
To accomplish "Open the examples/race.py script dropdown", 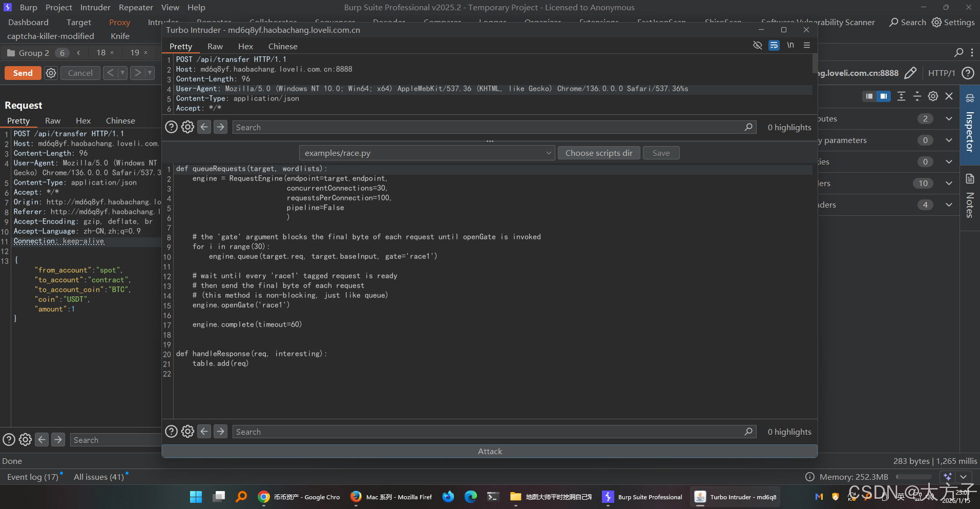I will pyautogui.click(x=427, y=153).
